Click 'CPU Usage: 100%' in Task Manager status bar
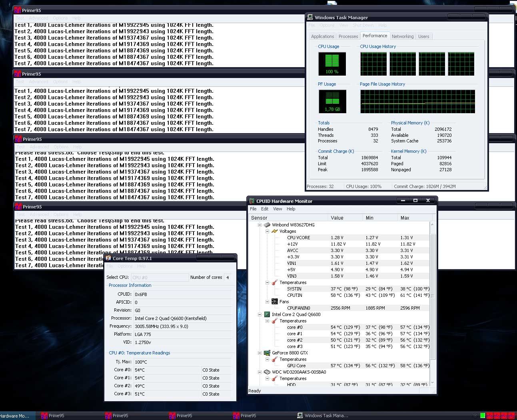Viewport: 517px width, 420px height. (363, 186)
